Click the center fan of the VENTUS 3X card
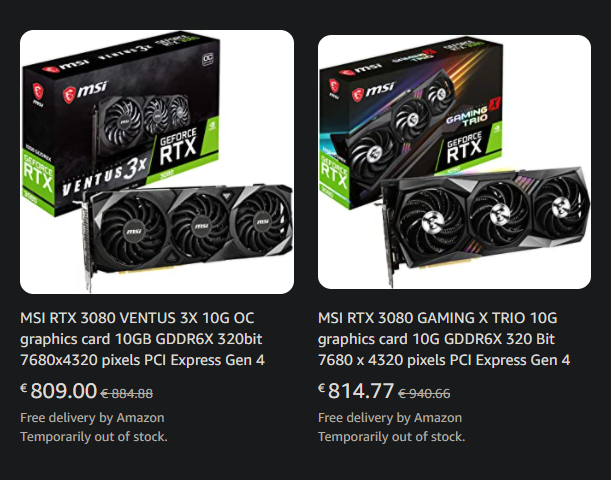The width and height of the screenshot is (611, 480). 201,226
